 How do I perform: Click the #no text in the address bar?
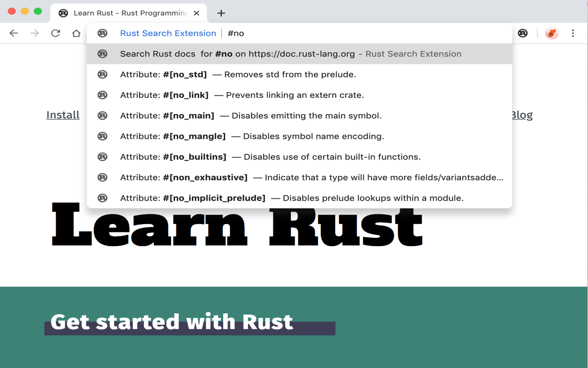click(x=236, y=33)
